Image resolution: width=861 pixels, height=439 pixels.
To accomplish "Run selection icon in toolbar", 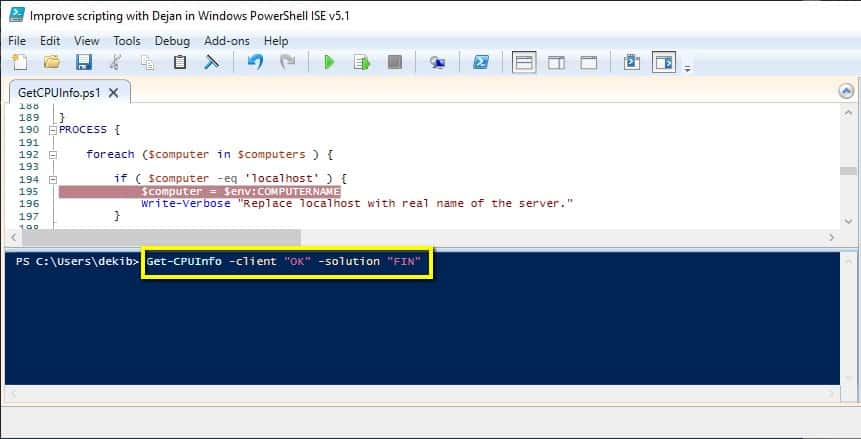I will (x=362, y=62).
